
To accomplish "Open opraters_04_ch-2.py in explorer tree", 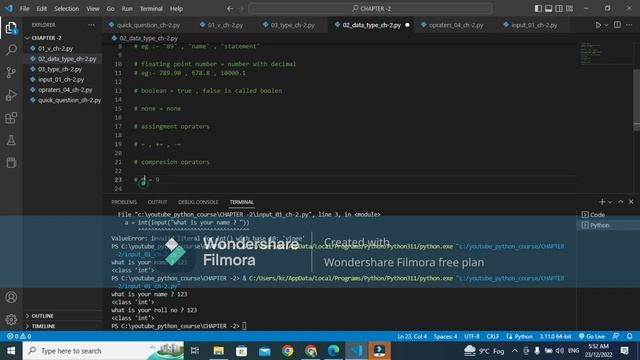I will 65,90.
